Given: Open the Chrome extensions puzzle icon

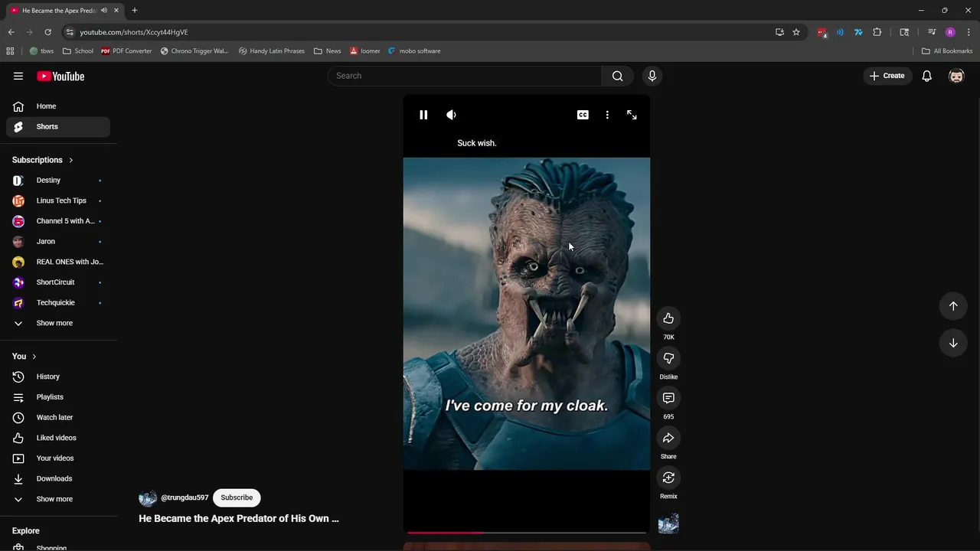Looking at the screenshot, I should [877, 32].
